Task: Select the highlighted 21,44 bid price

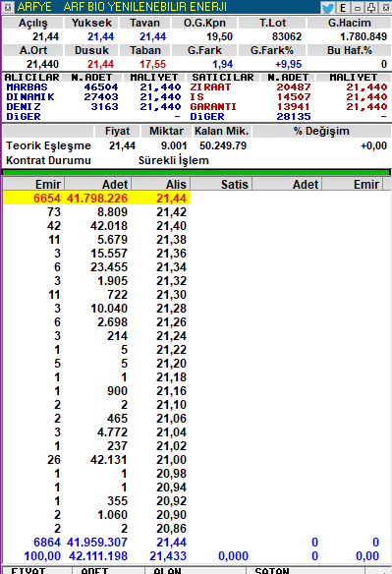Action: 171,199
